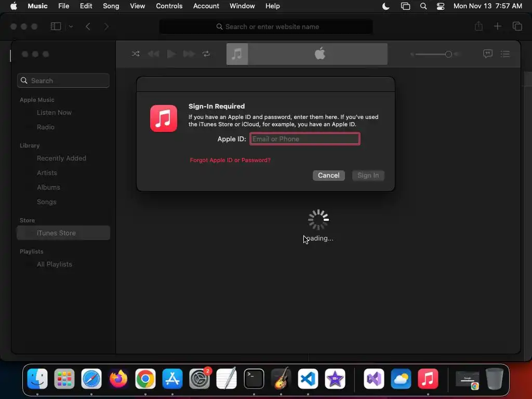Screen dimensions: 532x399
Task: Open the Account menu
Action: (x=206, y=6)
